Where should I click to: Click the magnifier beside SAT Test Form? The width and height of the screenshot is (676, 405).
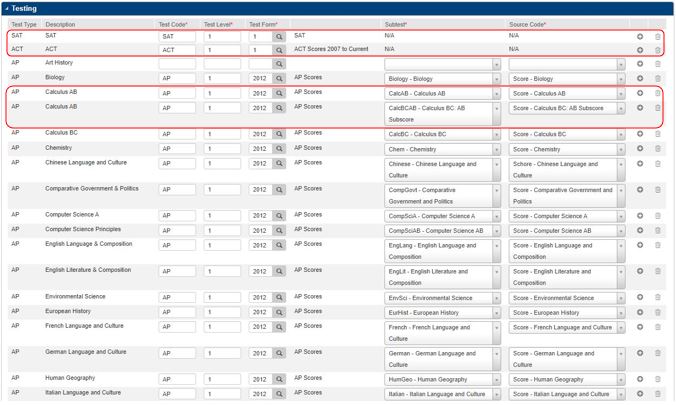(280, 36)
